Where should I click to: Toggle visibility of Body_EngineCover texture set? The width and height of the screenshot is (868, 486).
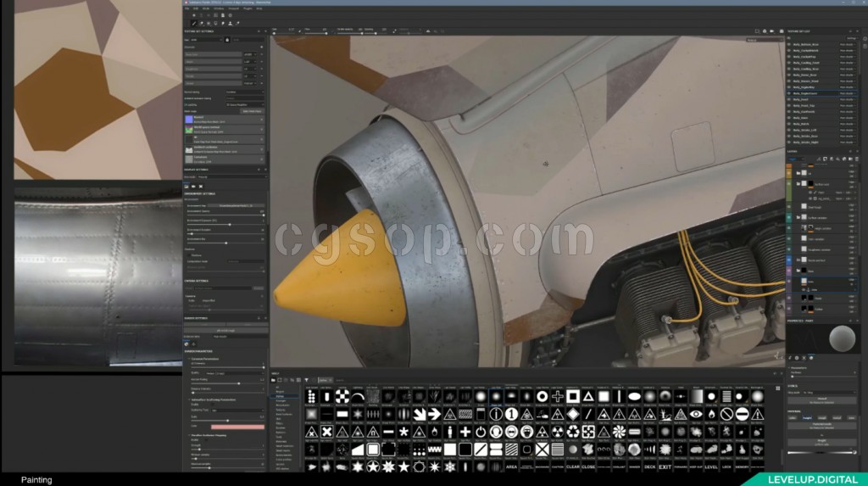[x=789, y=93]
